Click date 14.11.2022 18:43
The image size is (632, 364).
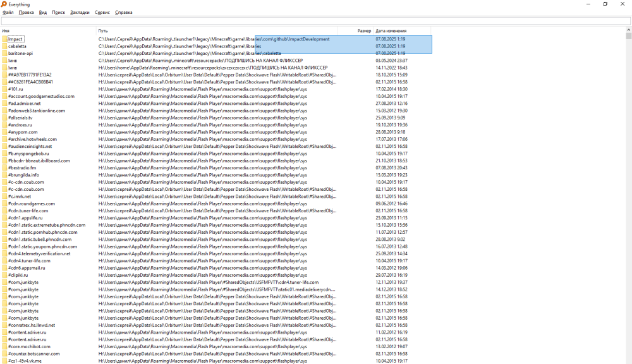(391, 68)
